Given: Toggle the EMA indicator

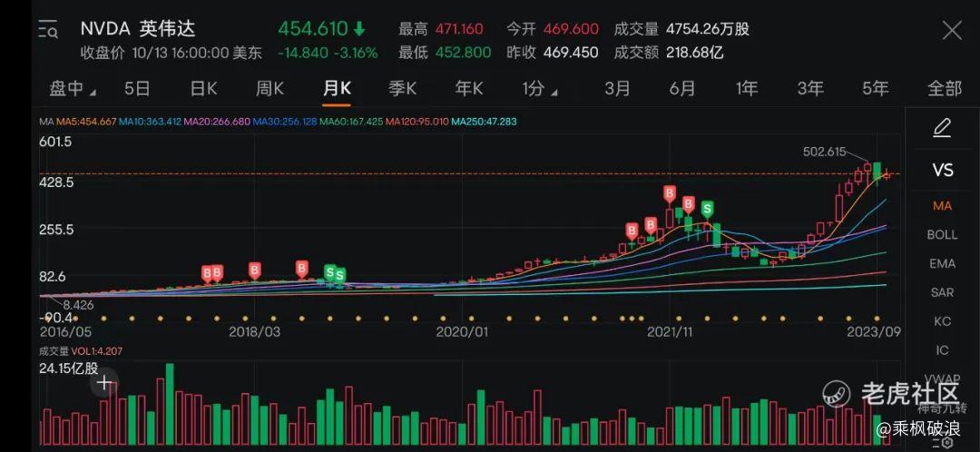Looking at the screenshot, I should click(x=942, y=264).
